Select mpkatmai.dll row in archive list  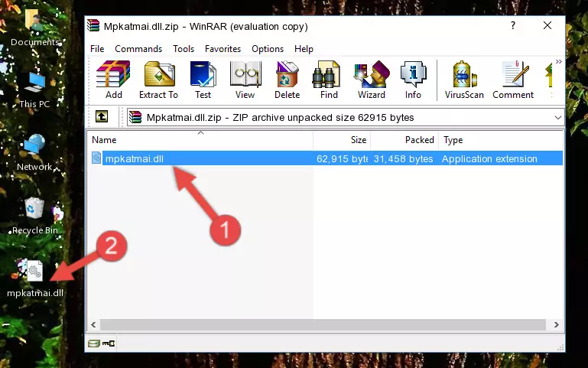[x=326, y=158]
